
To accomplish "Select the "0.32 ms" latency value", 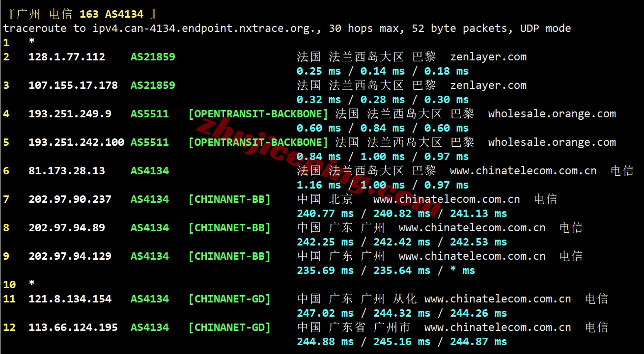I will pyautogui.click(x=319, y=100).
